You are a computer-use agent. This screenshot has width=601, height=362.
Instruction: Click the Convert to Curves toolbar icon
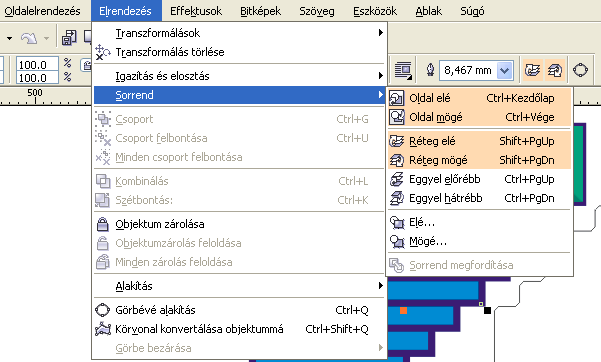pyautogui.click(x=580, y=70)
